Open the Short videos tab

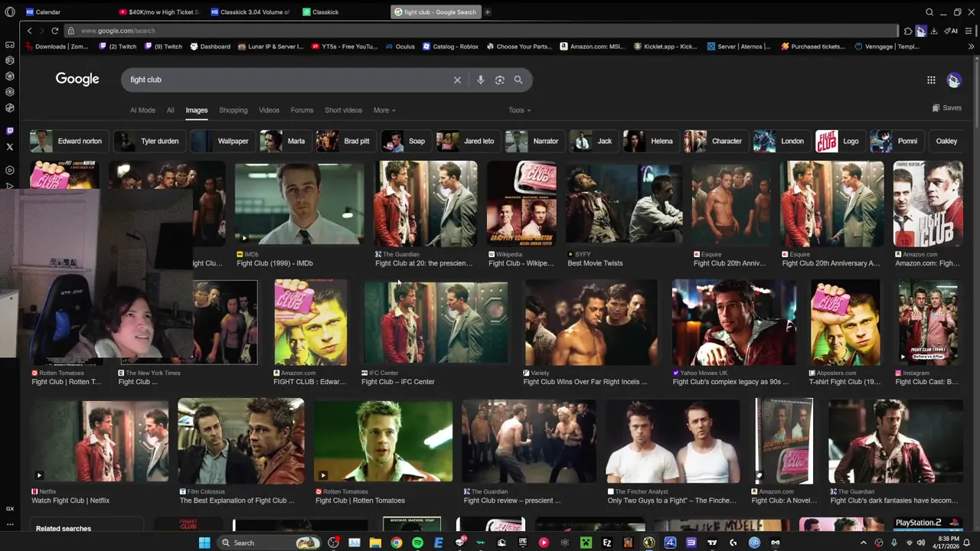coord(343,110)
